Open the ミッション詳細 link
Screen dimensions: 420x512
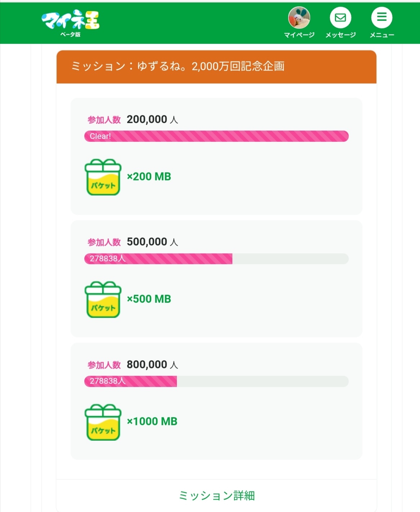(216, 496)
